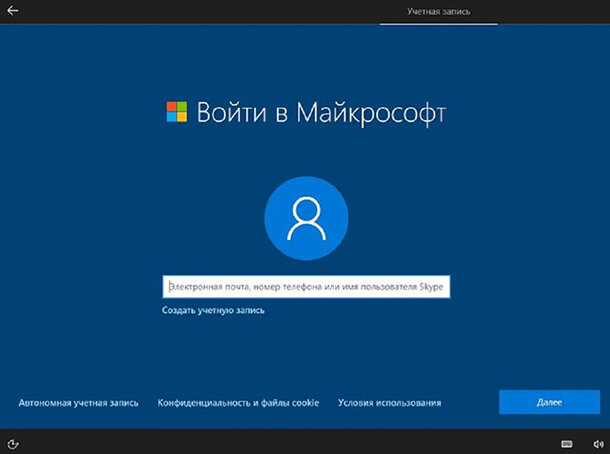The width and height of the screenshot is (610, 454).
Task: Open Условия использования link
Action: tap(389, 403)
